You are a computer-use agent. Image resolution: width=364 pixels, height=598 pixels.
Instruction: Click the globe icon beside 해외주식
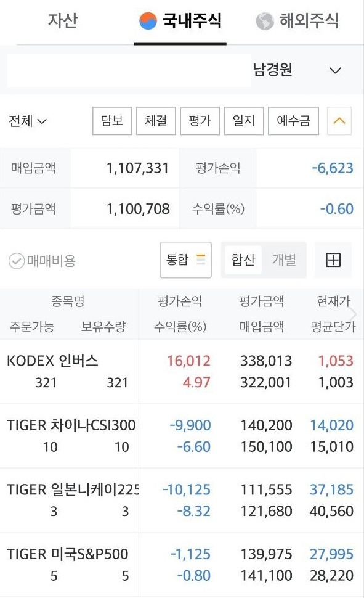264,21
